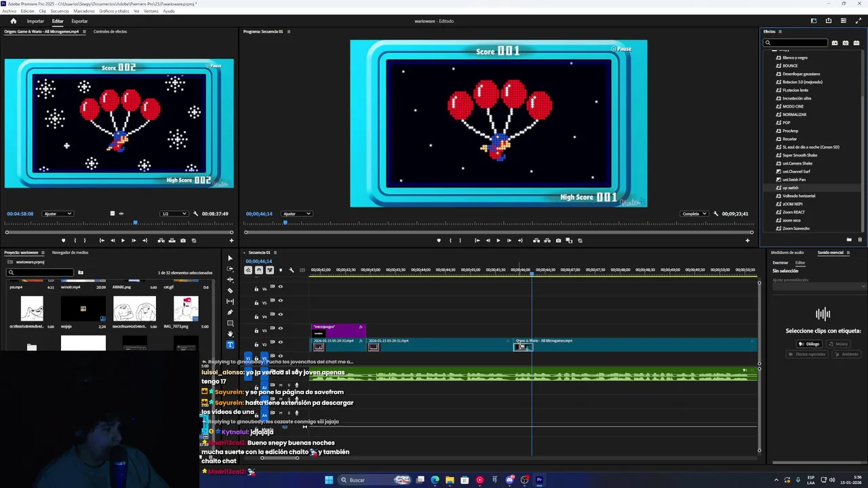Viewport: 868px width, 488px height.
Task: Select the Hand tool
Action: (230, 333)
